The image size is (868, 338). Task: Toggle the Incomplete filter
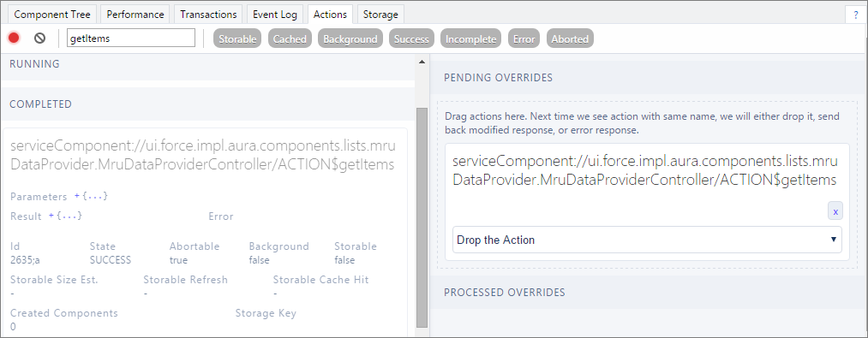[x=471, y=39]
